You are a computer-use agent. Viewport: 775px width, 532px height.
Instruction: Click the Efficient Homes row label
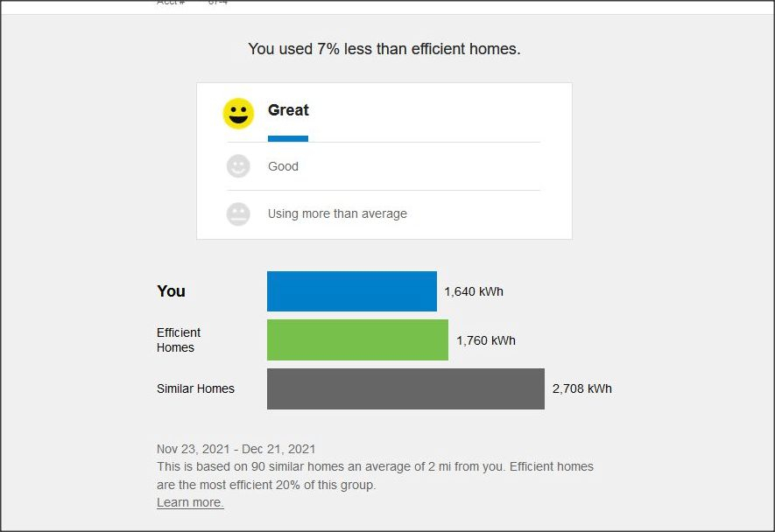[179, 340]
